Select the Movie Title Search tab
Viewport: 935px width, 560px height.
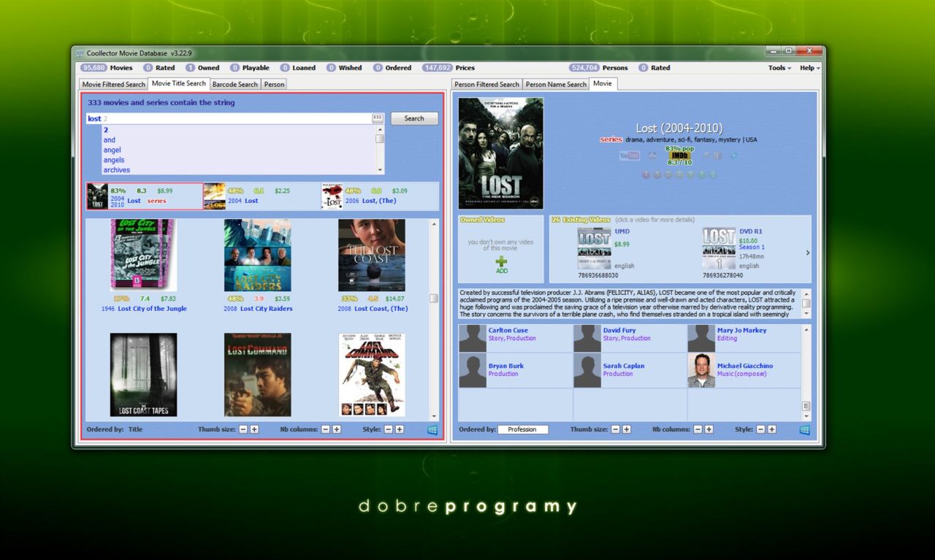coord(179,83)
